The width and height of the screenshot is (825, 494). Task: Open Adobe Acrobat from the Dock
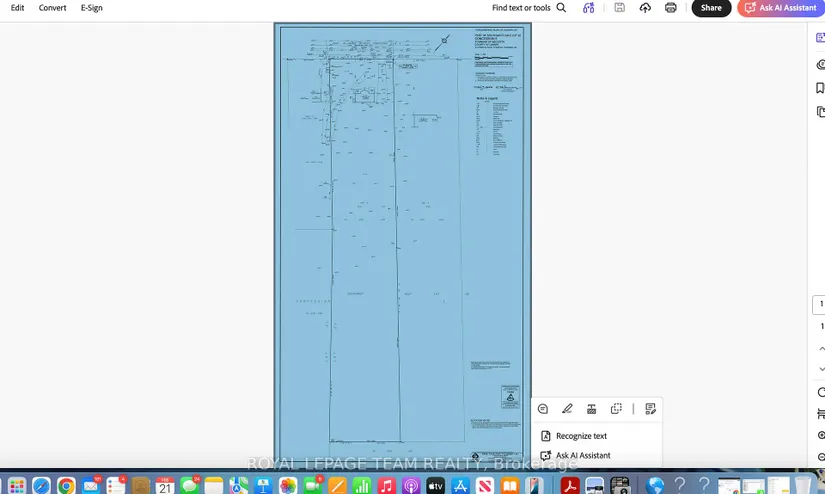click(x=570, y=486)
